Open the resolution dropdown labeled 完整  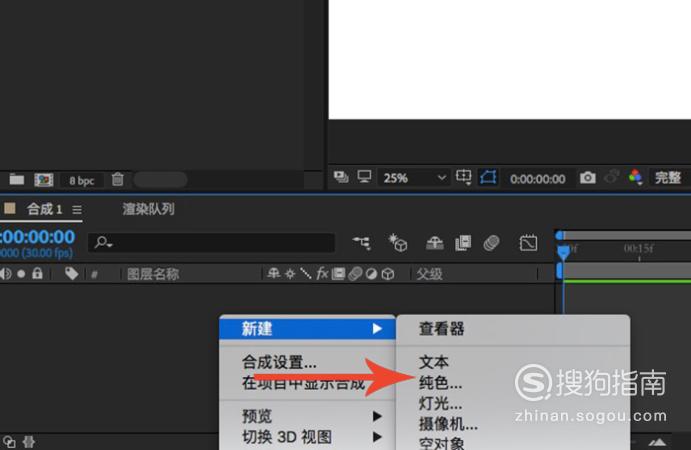(668, 178)
